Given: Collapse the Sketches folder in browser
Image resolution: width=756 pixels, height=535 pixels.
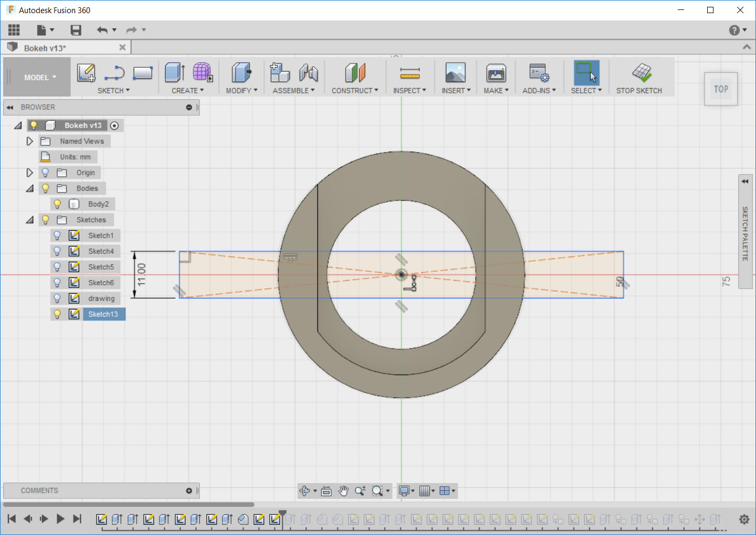Looking at the screenshot, I should (x=30, y=220).
